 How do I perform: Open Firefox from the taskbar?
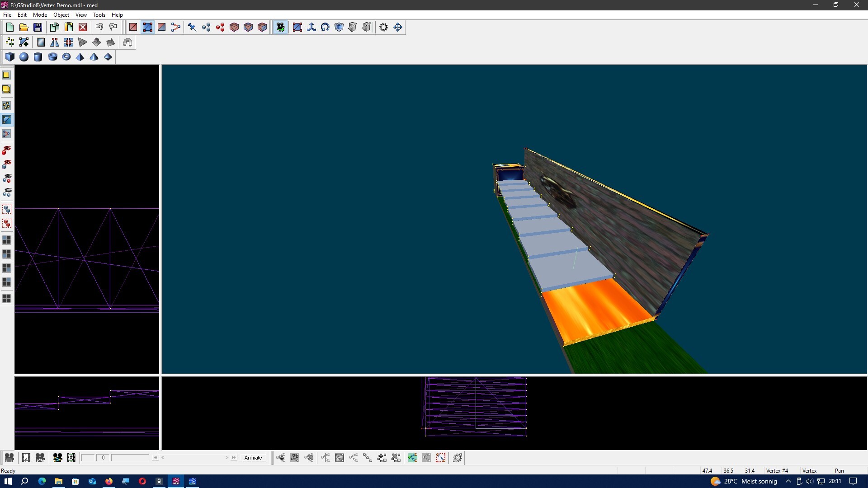click(x=109, y=481)
